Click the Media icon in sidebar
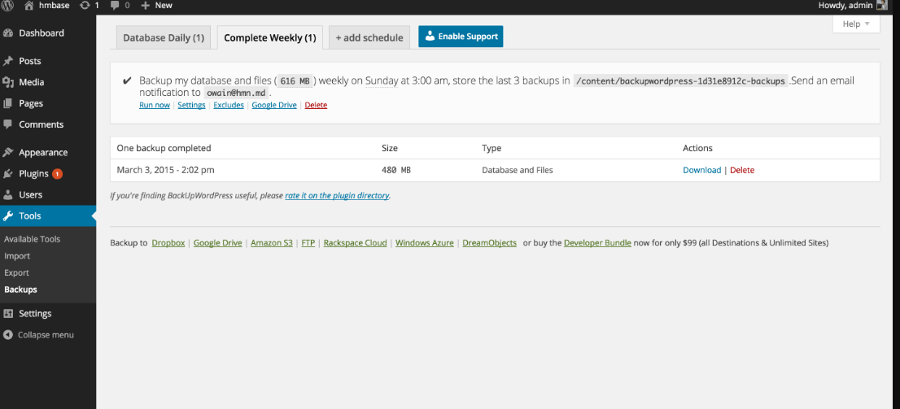 coord(7,83)
